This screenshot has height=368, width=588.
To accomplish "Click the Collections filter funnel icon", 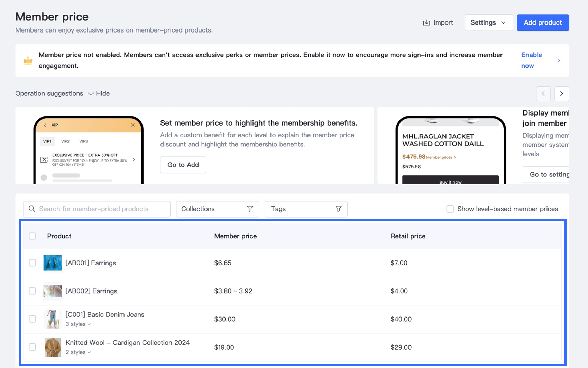I will [250, 209].
